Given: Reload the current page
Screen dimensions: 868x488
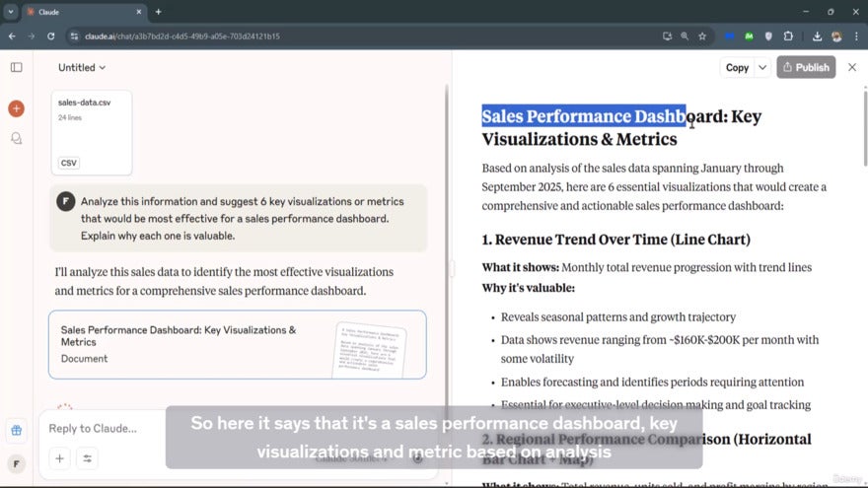Looking at the screenshot, I should [x=51, y=35].
